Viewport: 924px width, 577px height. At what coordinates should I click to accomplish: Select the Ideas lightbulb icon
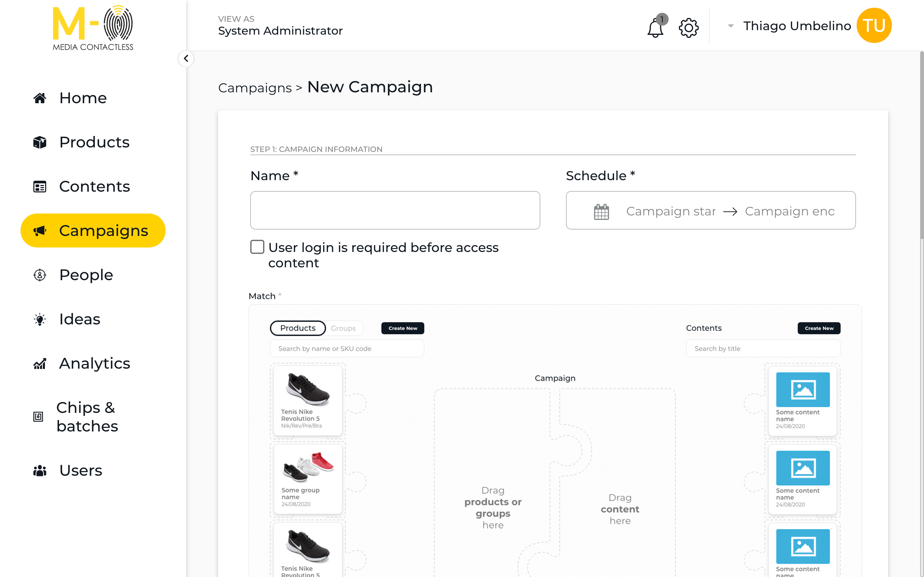pos(40,319)
